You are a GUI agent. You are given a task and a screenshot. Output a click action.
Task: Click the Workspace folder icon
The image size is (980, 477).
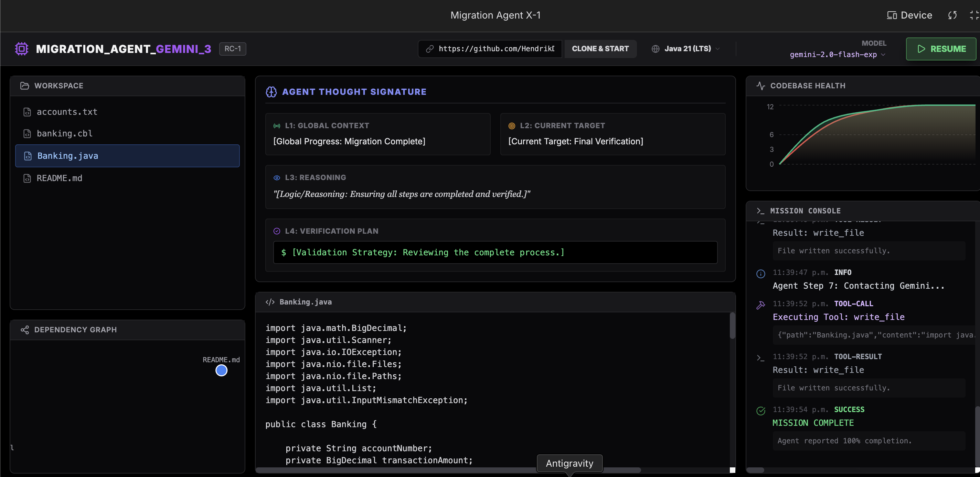pyautogui.click(x=25, y=86)
